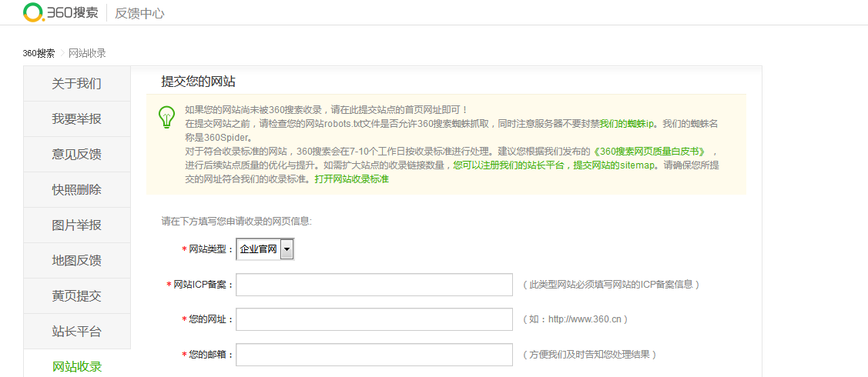Screen dimensions: 868x377
Task: Click the 您可以注册我们的站长平台 sitemap link
Action: coord(554,165)
